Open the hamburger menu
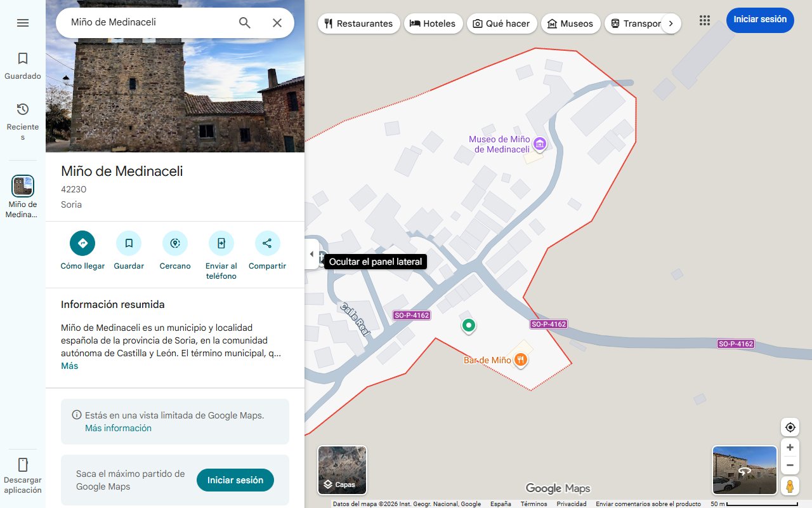This screenshot has height=508, width=812. point(23,22)
